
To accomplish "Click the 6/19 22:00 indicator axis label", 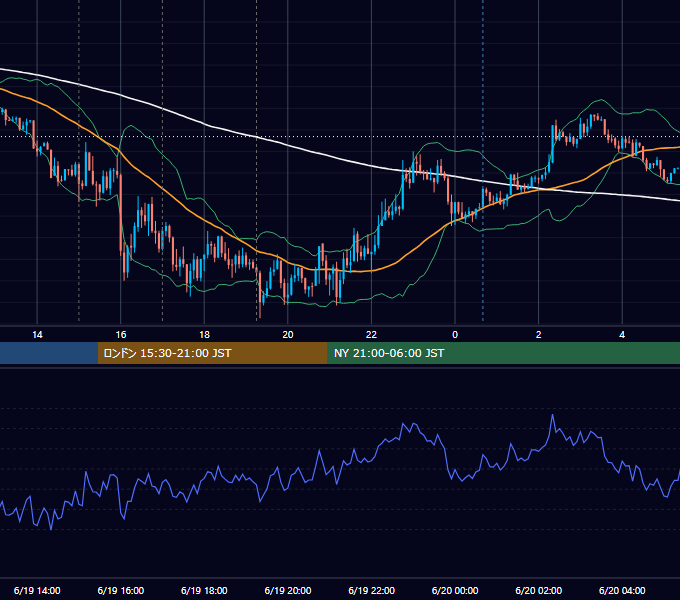I will (x=372, y=590).
